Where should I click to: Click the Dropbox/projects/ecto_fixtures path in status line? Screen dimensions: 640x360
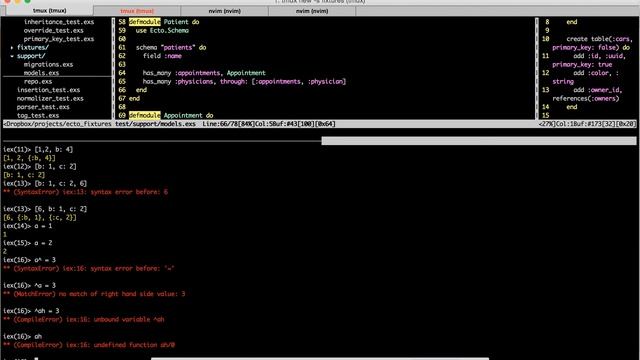[x=57, y=124]
